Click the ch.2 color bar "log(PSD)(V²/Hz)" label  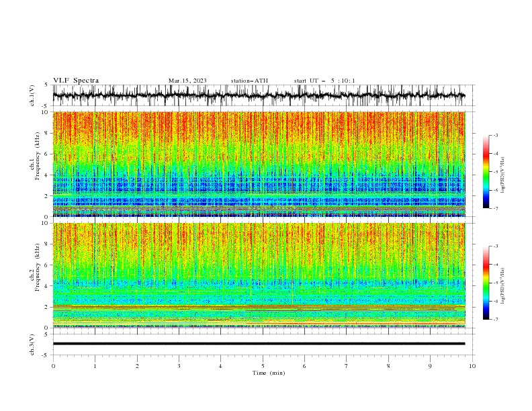502,286
